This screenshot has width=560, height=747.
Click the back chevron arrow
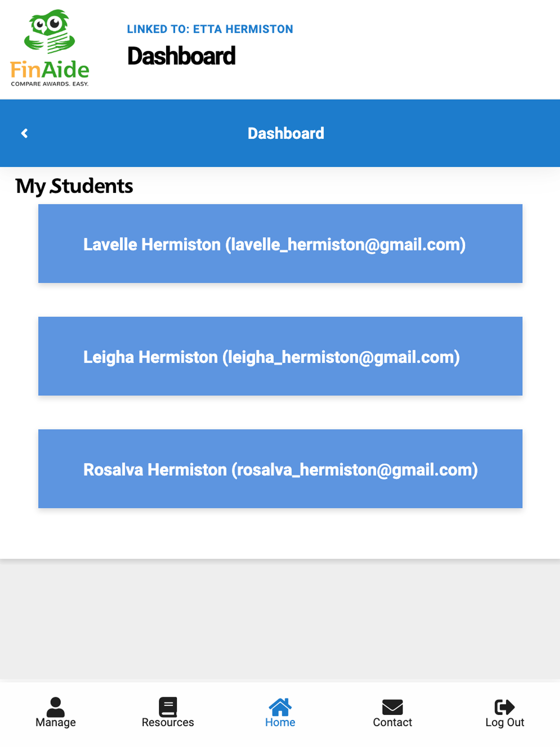24,133
